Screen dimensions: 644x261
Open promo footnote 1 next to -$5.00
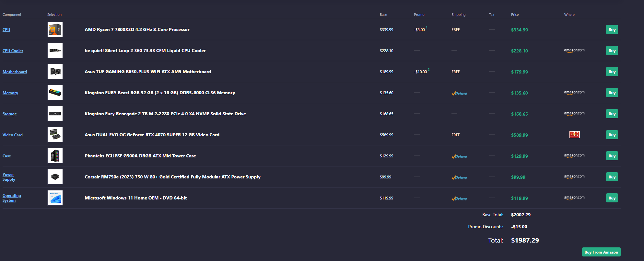click(427, 27)
